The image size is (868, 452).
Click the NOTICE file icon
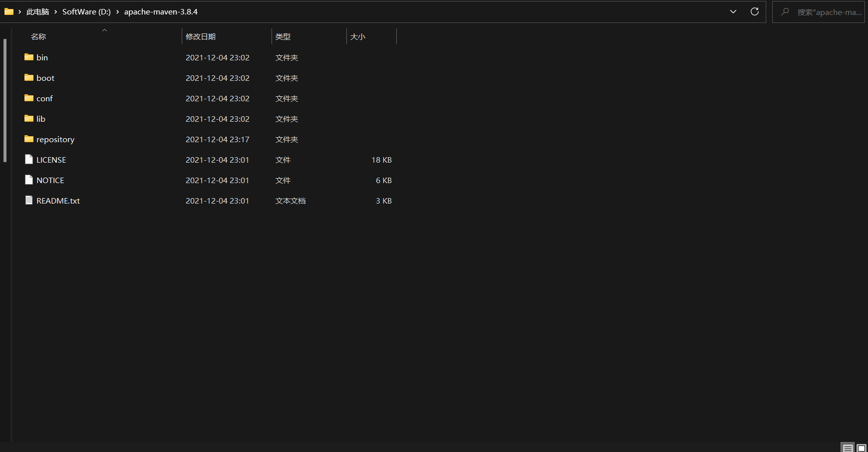tap(29, 180)
